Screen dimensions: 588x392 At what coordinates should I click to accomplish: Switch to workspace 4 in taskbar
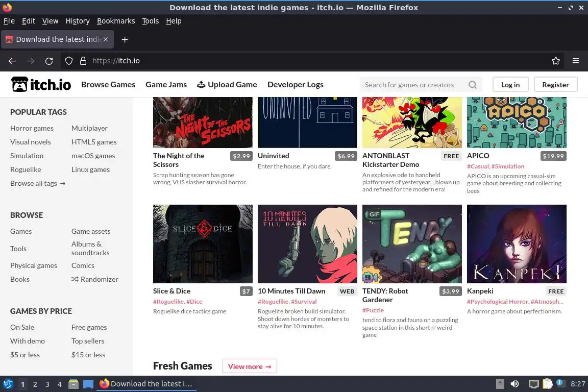59,384
